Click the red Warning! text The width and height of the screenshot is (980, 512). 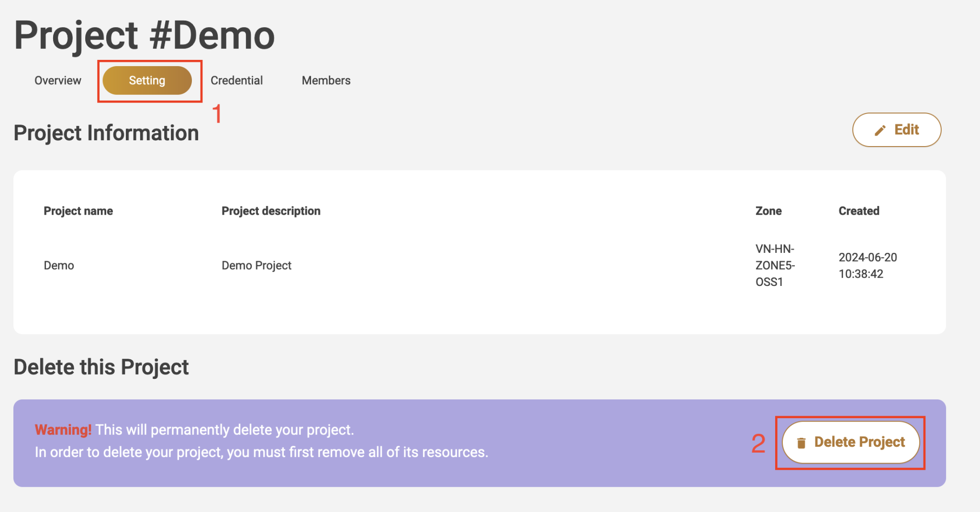[x=63, y=430]
